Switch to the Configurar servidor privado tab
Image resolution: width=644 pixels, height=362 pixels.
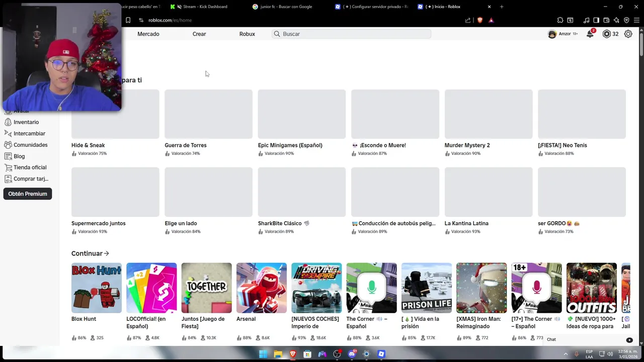point(371,7)
